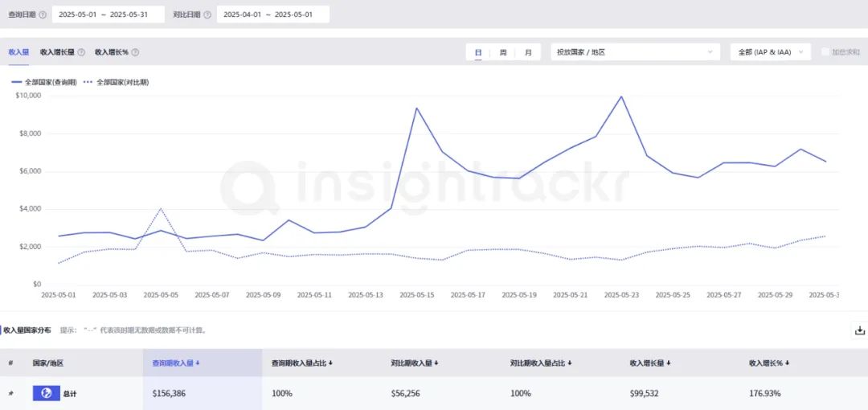Open the query date range 2025-05-01 ~ 2025-05-31 picker

coord(108,14)
